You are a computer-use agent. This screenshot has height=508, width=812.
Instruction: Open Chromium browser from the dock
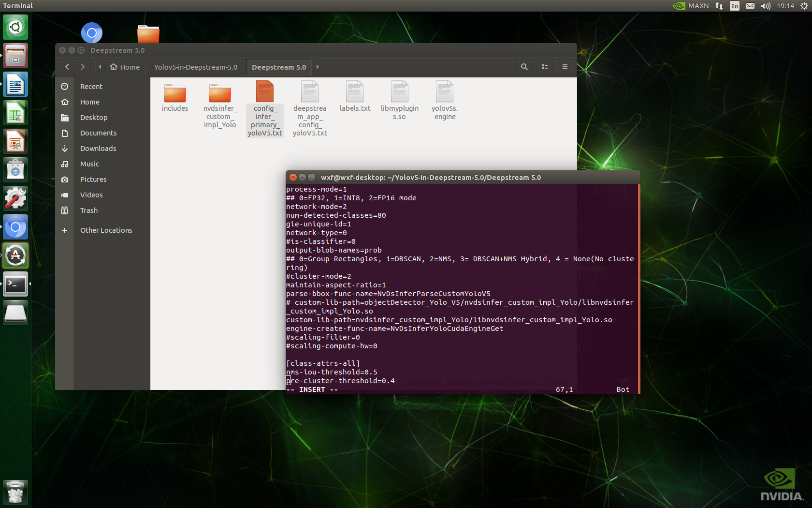point(15,227)
